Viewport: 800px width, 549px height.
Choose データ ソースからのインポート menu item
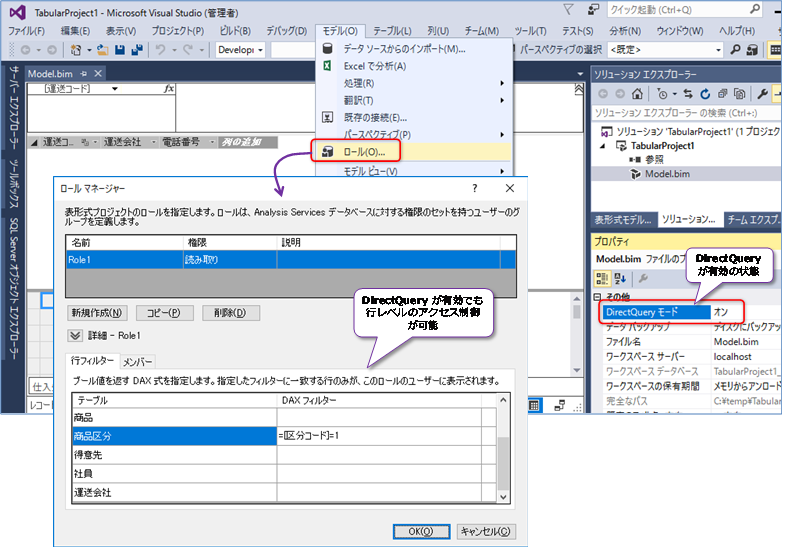click(414, 49)
